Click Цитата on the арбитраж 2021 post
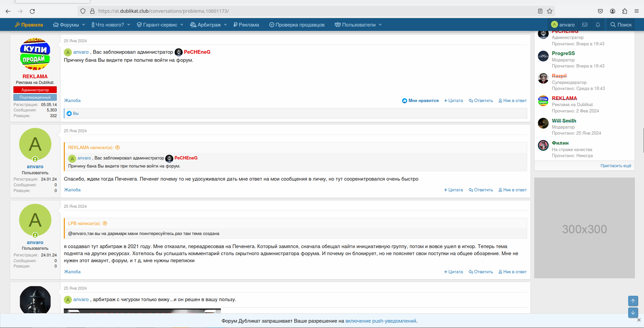 click(x=453, y=272)
